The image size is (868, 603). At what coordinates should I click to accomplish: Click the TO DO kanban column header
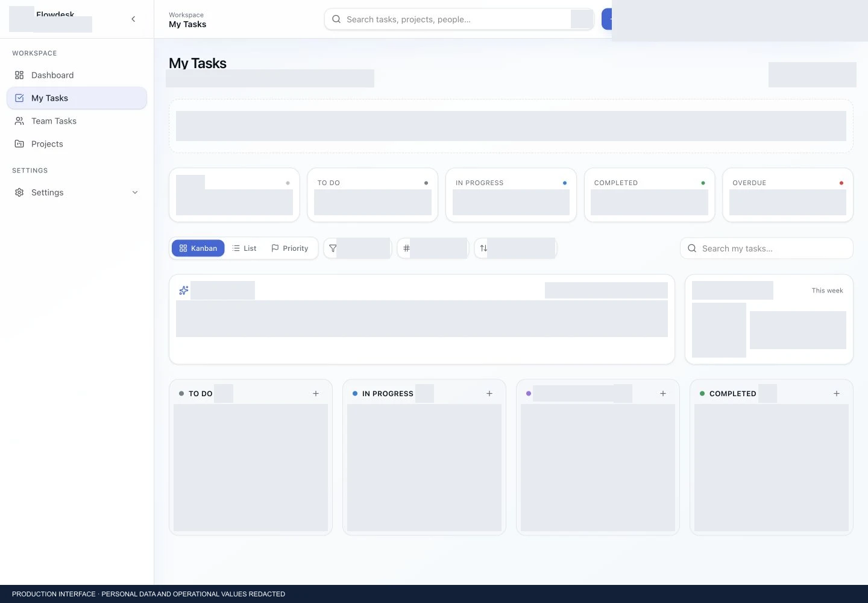click(201, 394)
